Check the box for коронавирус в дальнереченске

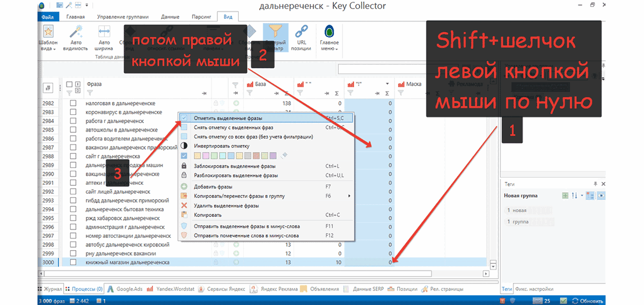coord(74,112)
